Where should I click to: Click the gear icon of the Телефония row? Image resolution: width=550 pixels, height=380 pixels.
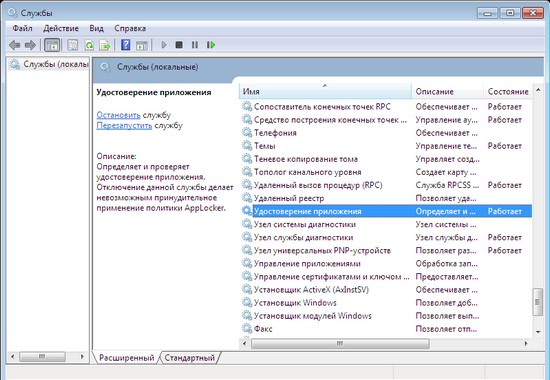pos(247,133)
